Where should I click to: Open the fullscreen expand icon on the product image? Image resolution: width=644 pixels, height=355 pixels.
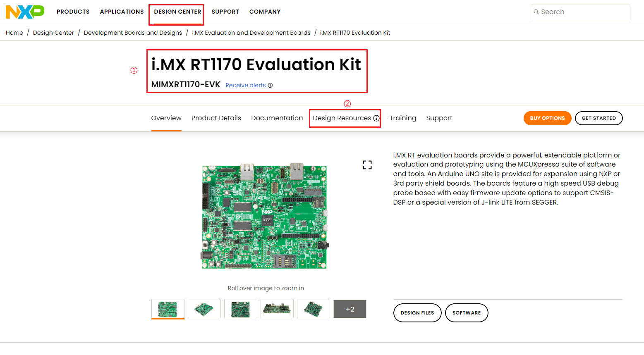point(366,165)
